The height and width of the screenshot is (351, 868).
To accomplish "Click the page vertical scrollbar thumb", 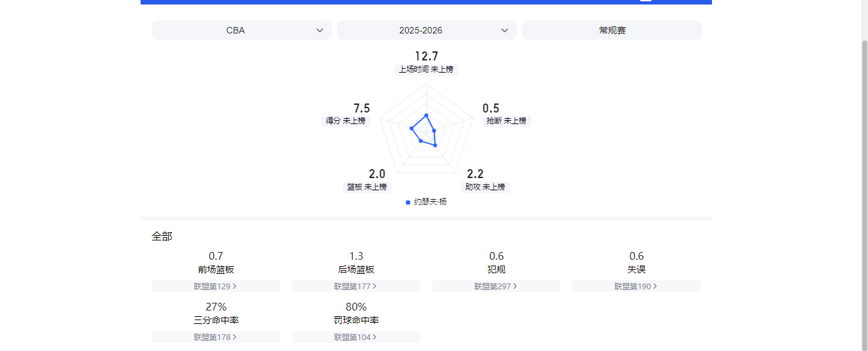I will click(864, 193).
